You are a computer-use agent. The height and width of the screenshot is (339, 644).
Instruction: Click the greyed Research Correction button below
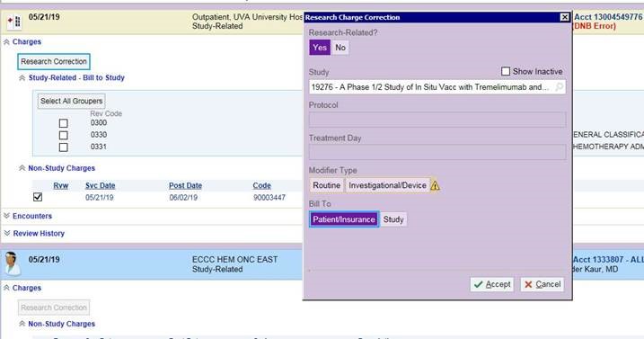pyautogui.click(x=54, y=308)
